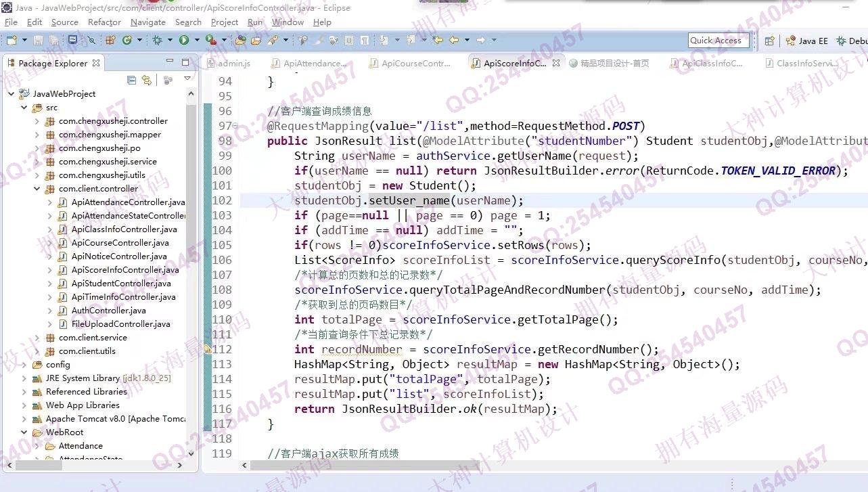Image resolution: width=868 pixels, height=492 pixels.
Task: Select AuthController.java in tree
Action: point(108,311)
